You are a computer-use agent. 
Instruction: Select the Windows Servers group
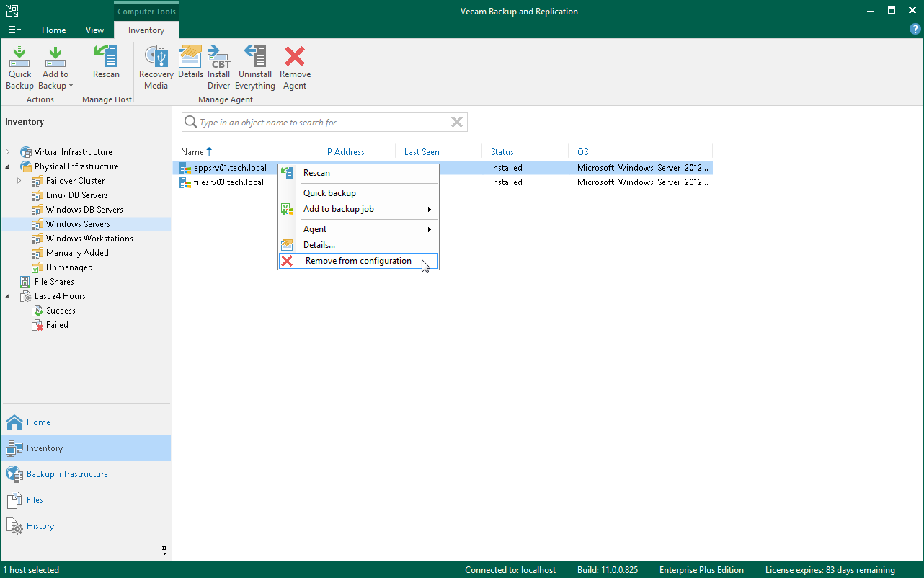(x=78, y=224)
